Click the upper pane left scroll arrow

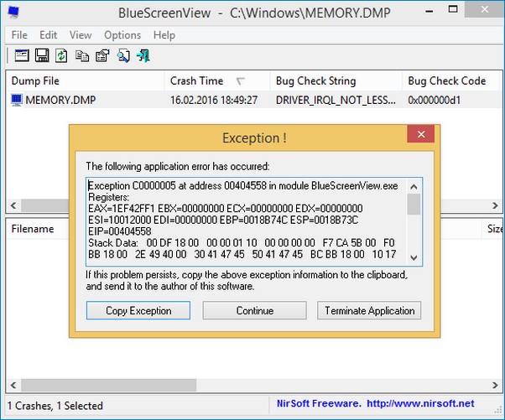click(x=13, y=205)
